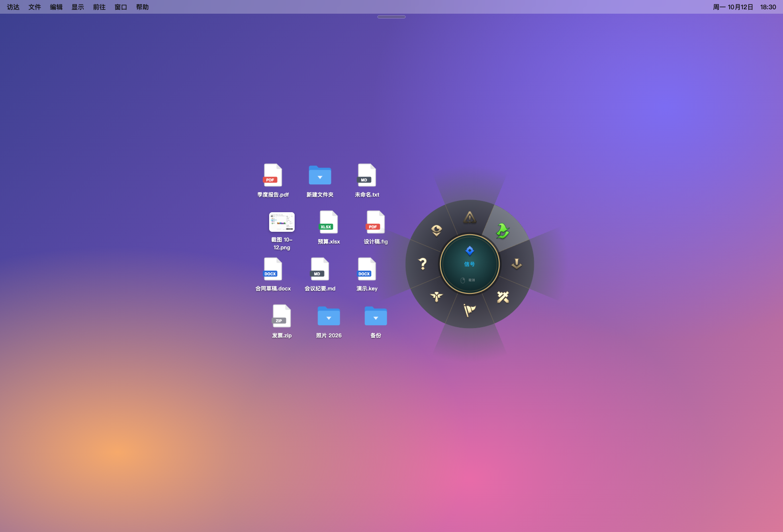This screenshot has width=783, height=532.
Task: Choose the green highlighted ping segment
Action: click(503, 231)
